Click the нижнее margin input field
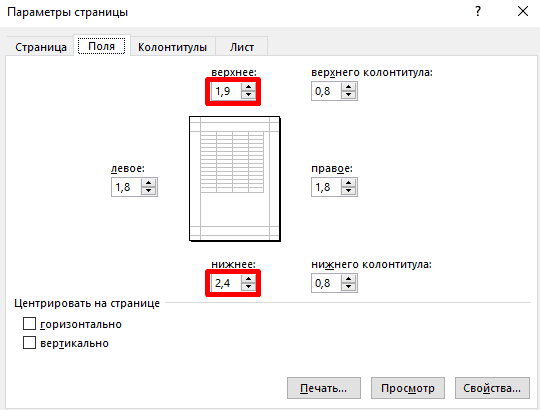The image size is (540, 410). tap(227, 283)
